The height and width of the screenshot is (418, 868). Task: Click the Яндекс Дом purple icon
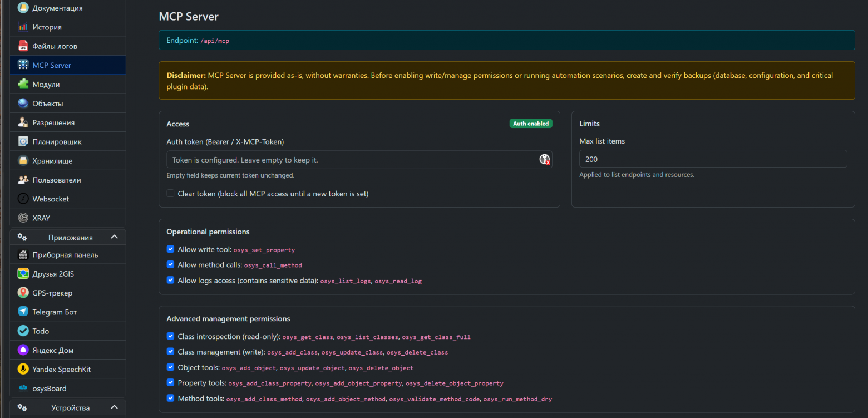[23, 350]
